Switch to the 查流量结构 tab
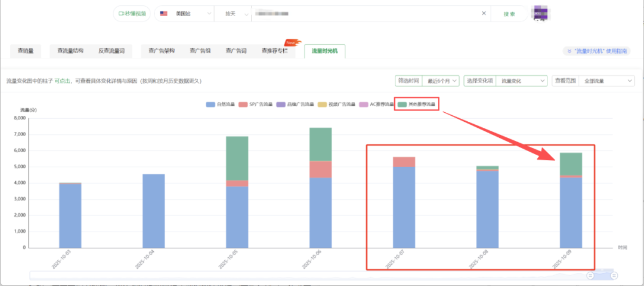 coord(70,51)
